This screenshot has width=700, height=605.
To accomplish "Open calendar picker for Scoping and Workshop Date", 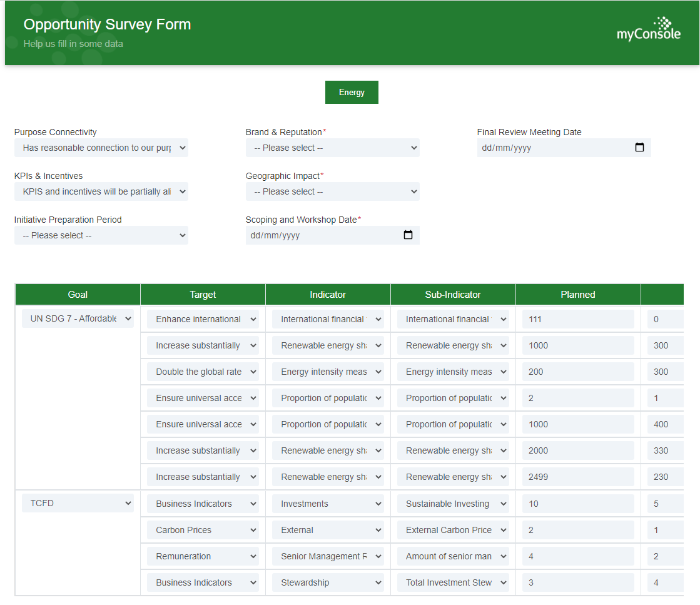I will tap(408, 235).
